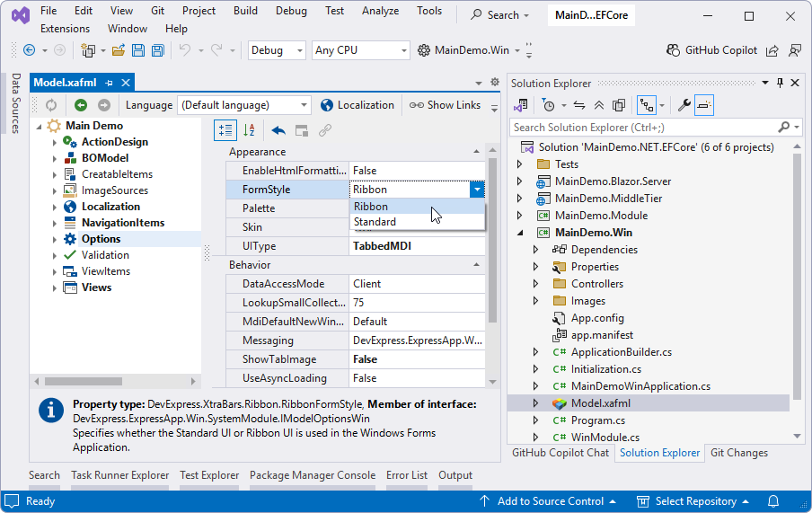Click the gray forward arrow in Model Editor
Screen dimensions: 812x513
click(x=104, y=105)
